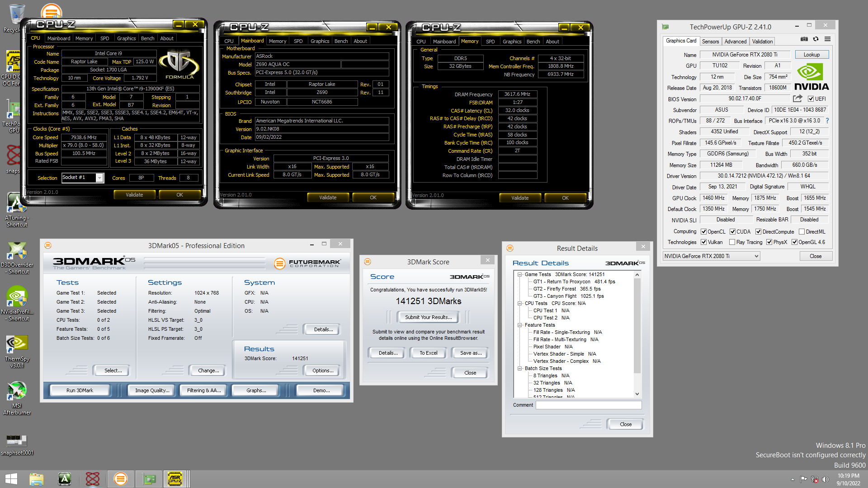The width and height of the screenshot is (868, 488).
Task: Toggle the PhysX checkbox
Action: point(769,242)
